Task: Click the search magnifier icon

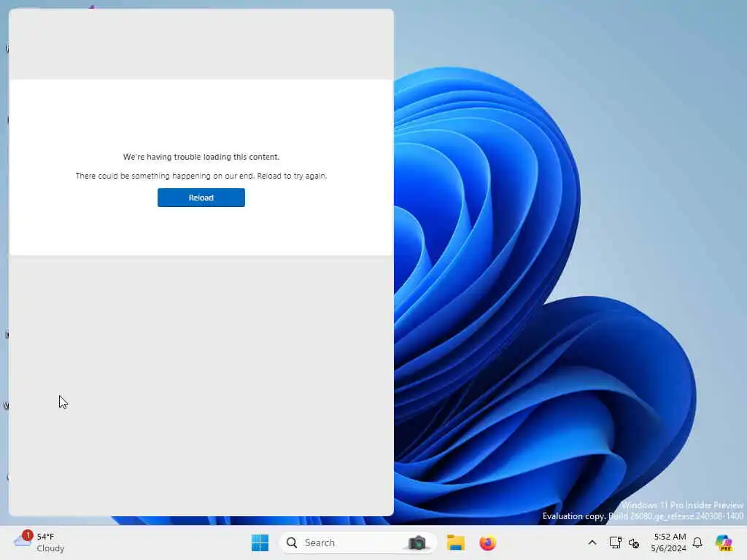Action: click(x=292, y=542)
